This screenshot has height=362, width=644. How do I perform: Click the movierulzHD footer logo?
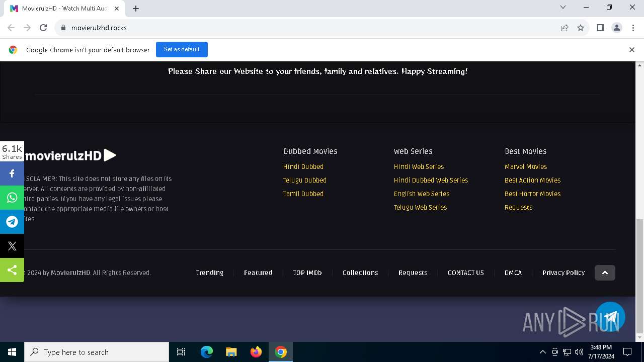coord(70,155)
